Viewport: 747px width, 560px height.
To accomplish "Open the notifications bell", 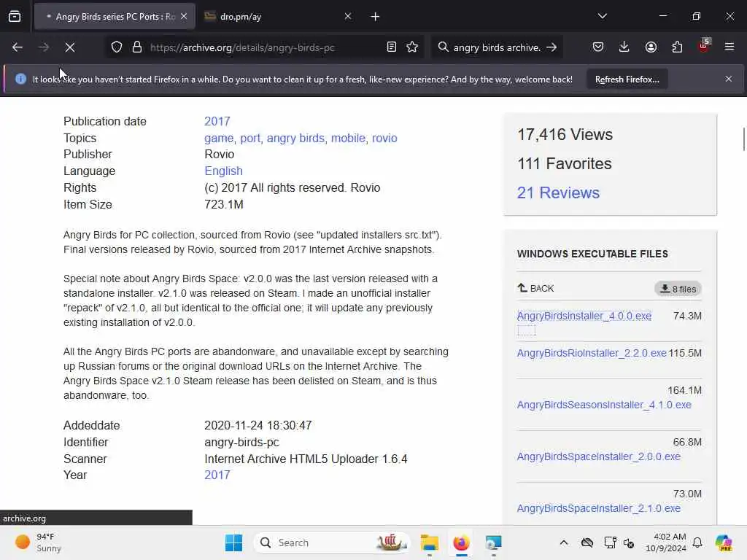I will tap(697, 542).
